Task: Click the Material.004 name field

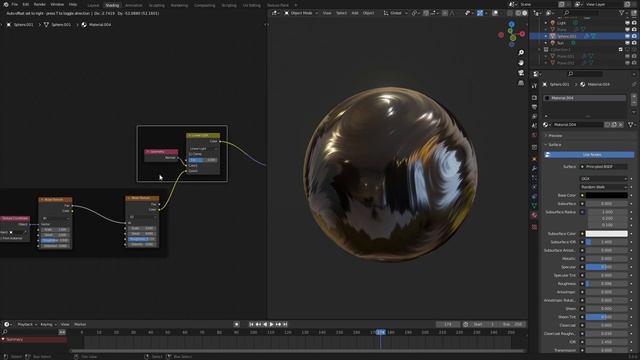Action: (577, 124)
